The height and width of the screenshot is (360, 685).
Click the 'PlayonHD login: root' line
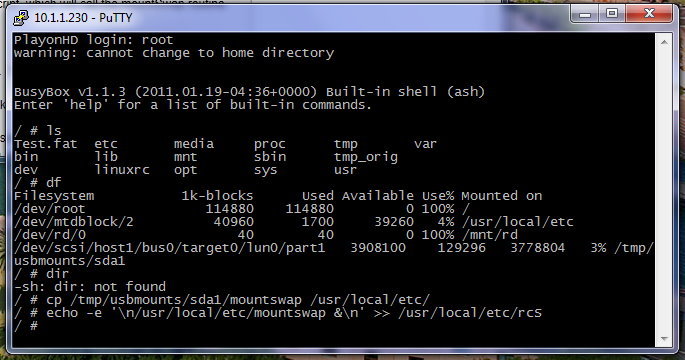(x=93, y=40)
